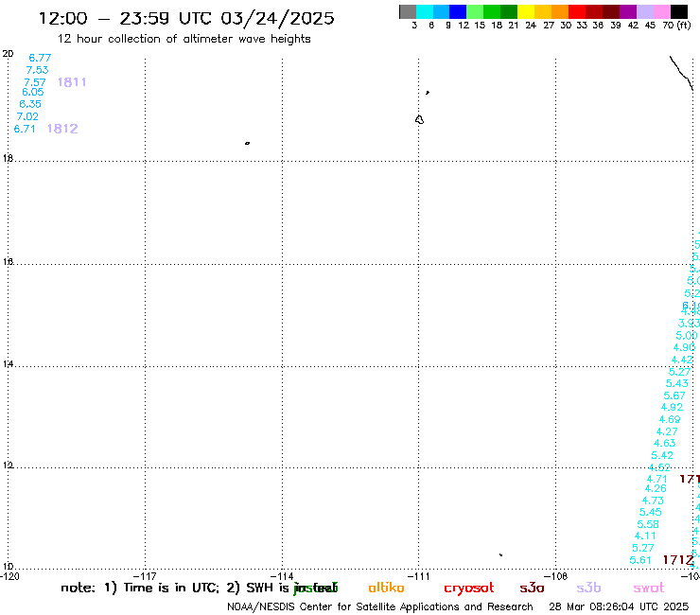
Task: Click the longitude label -117
Action: (x=145, y=576)
